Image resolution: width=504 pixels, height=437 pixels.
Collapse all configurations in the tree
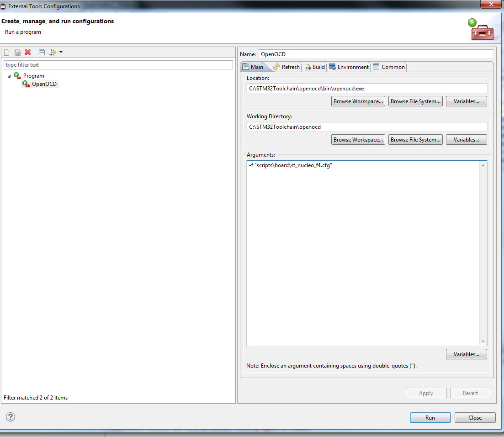click(x=42, y=53)
